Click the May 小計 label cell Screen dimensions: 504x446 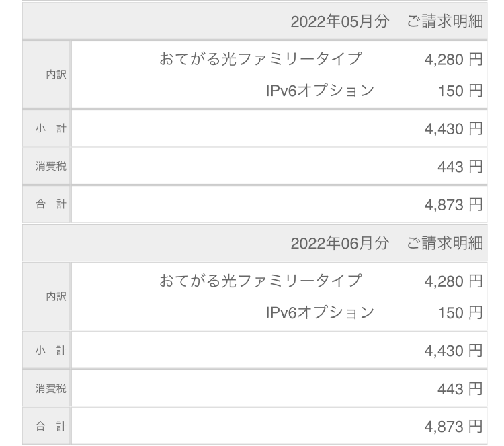(46, 128)
